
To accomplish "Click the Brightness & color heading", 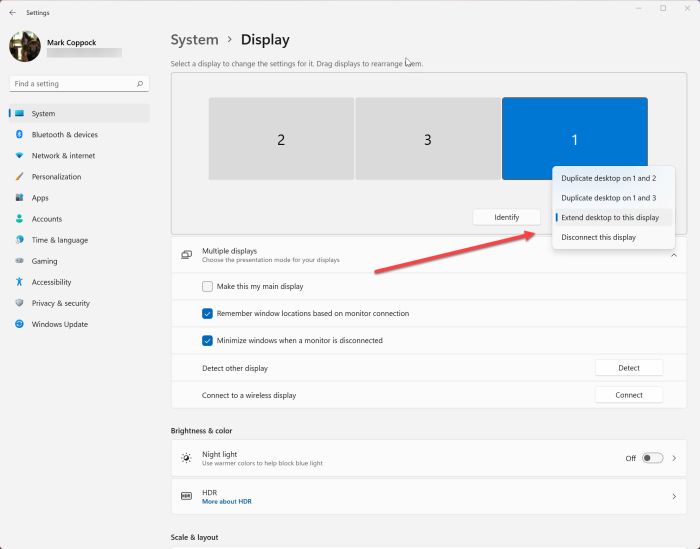I will click(201, 431).
